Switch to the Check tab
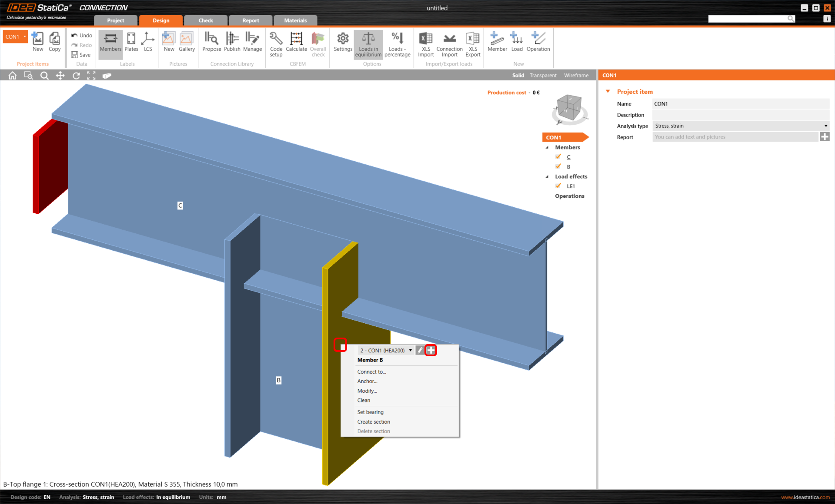This screenshot has width=835, height=504. (x=205, y=20)
